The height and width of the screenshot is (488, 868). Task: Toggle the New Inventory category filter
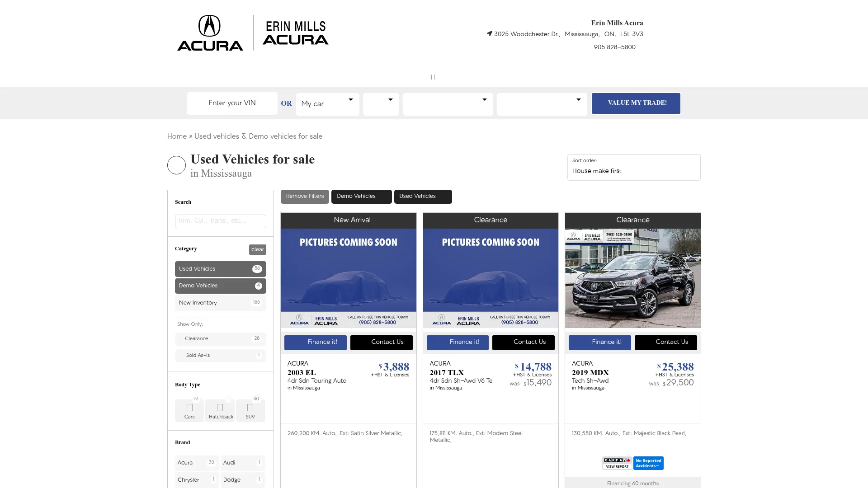[x=221, y=303]
